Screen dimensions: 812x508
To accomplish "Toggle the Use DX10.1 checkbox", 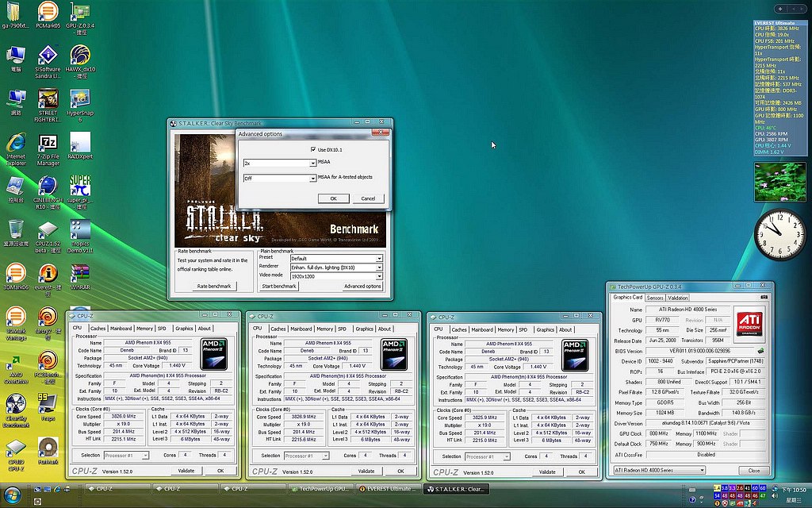I will coord(312,149).
